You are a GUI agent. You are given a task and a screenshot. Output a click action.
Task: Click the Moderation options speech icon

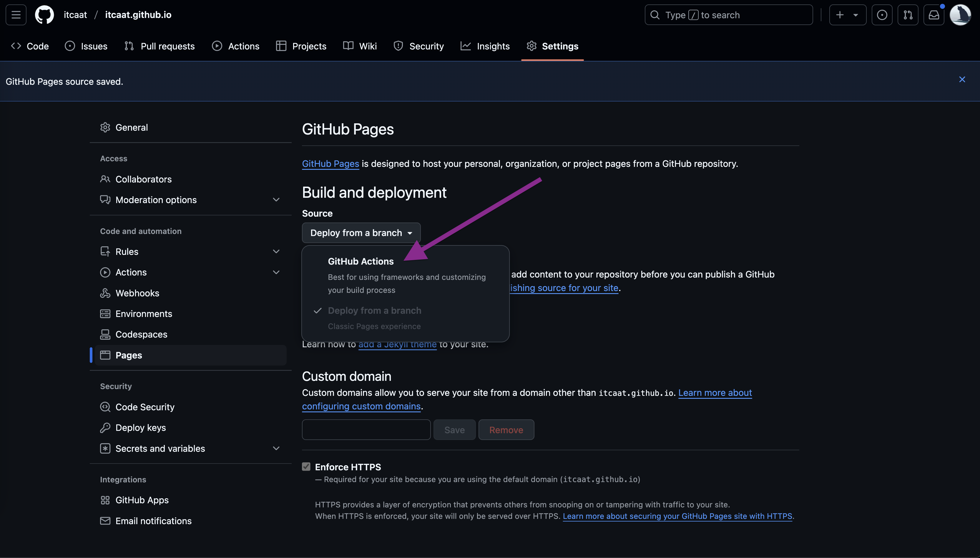click(x=105, y=200)
